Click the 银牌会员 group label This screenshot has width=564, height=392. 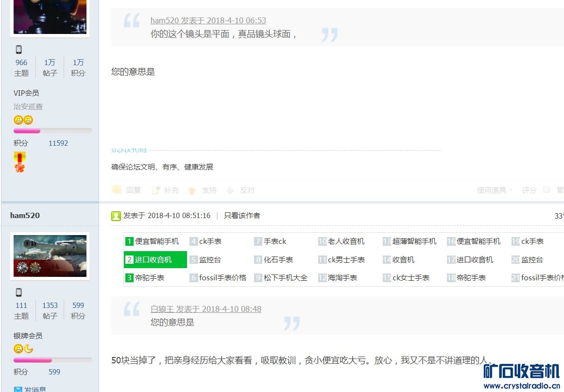28,336
